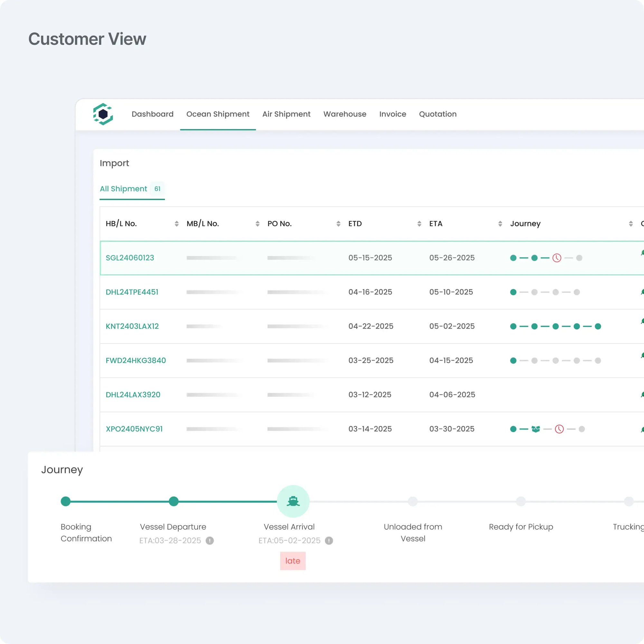Sort by ETD column arrows
Viewport: 644px width, 644px height.
click(x=419, y=224)
